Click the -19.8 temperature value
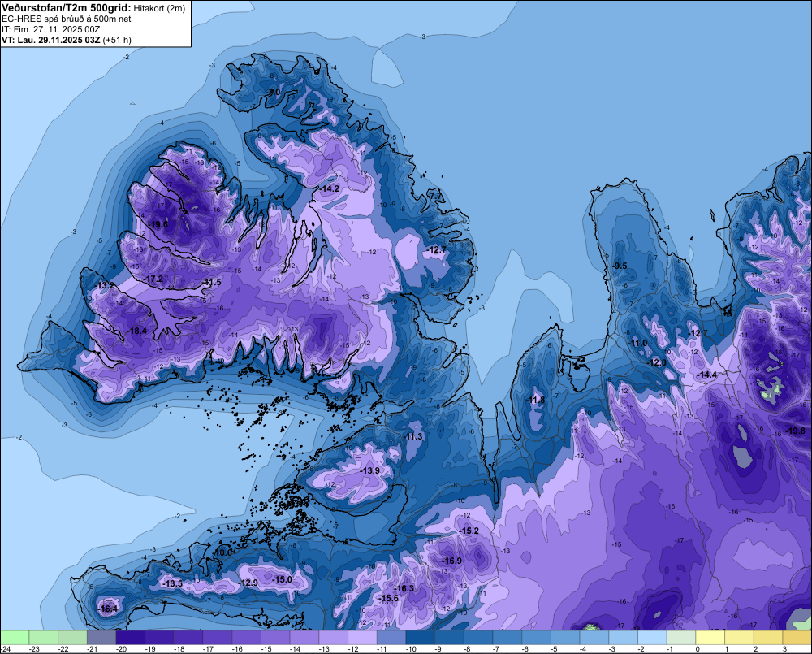Screen dimensions: 812x654 coord(796,431)
